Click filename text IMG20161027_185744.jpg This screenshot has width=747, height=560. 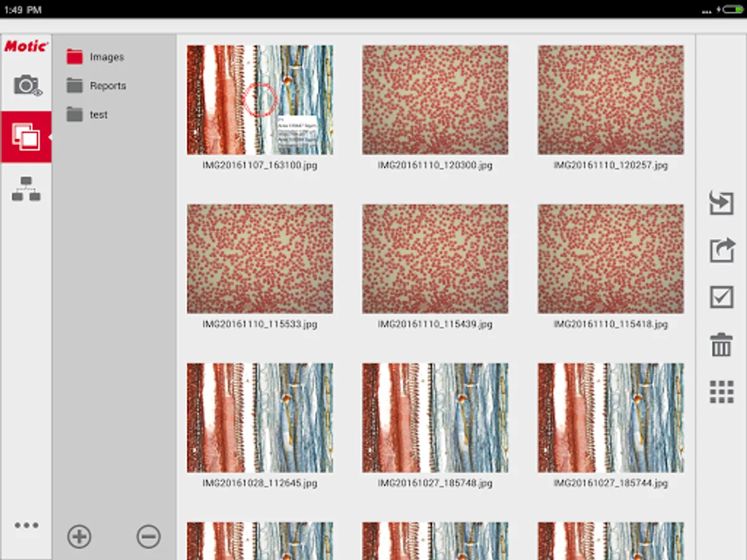point(611,483)
